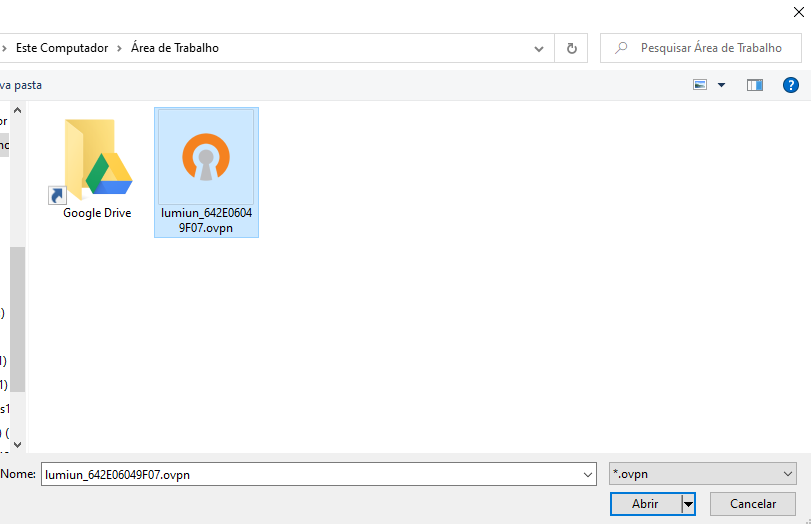Screen dimensions: 811x524
Task: Open the Google Drive shortcut folder
Action: pos(91,161)
